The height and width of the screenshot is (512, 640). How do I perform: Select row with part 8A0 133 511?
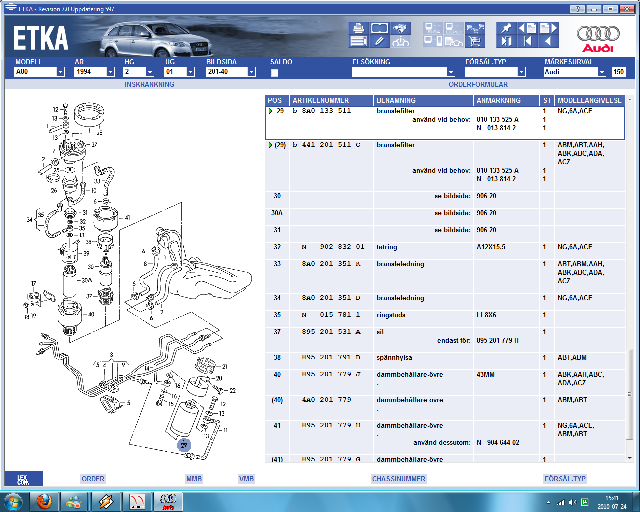coord(445,123)
